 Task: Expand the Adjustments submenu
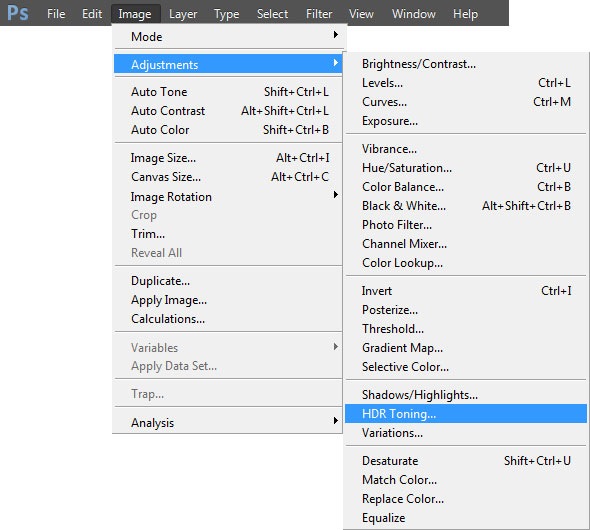228,64
